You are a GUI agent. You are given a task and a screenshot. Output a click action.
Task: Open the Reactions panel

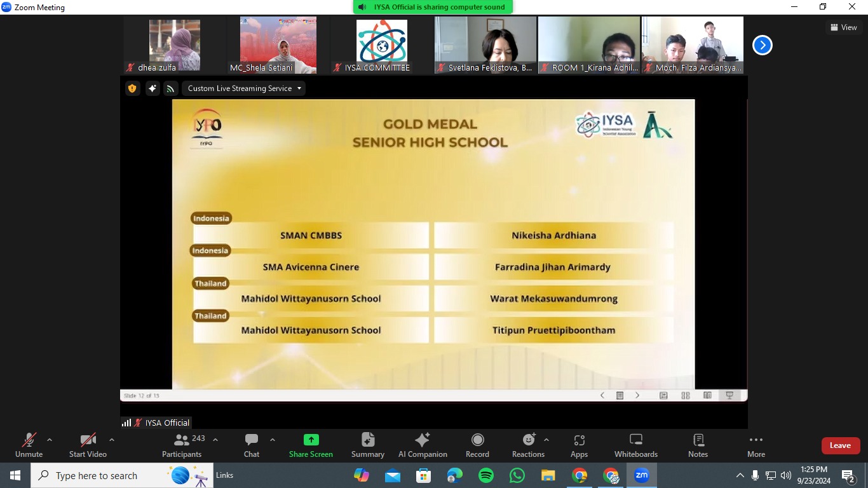click(x=528, y=445)
